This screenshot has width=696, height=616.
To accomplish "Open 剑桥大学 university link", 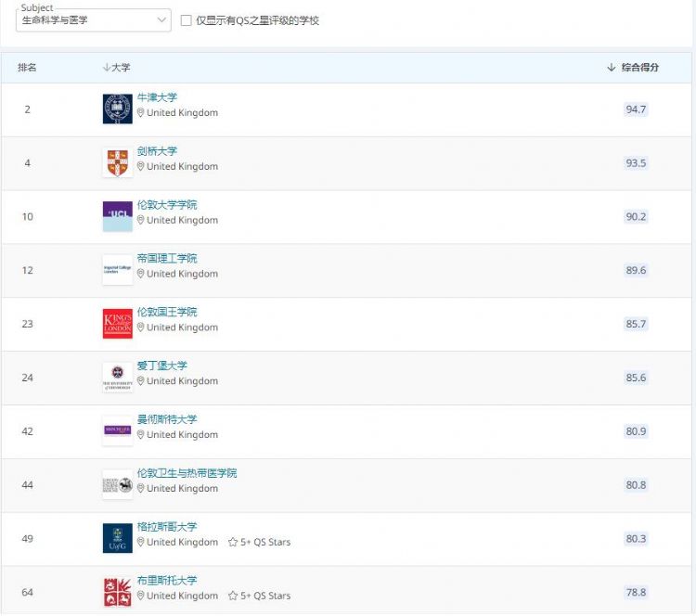I will (157, 151).
